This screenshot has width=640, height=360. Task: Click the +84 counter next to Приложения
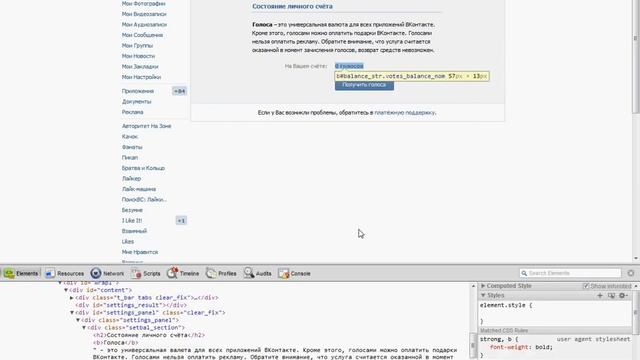click(179, 91)
